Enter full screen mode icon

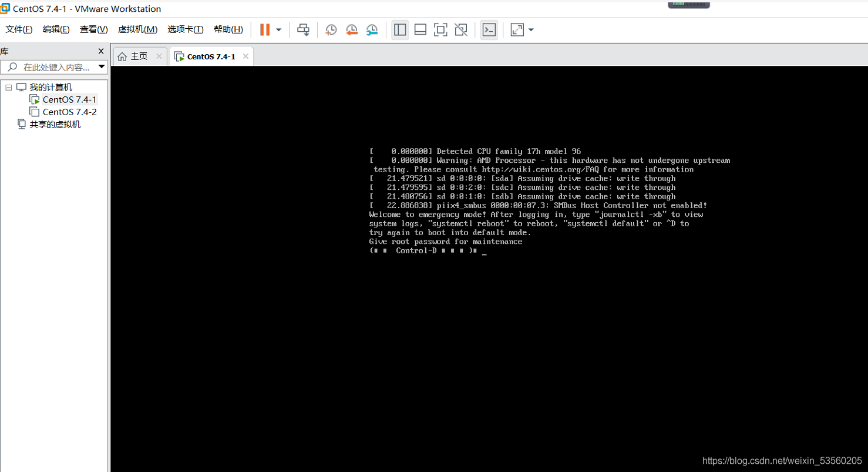pyautogui.click(x=440, y=30)
